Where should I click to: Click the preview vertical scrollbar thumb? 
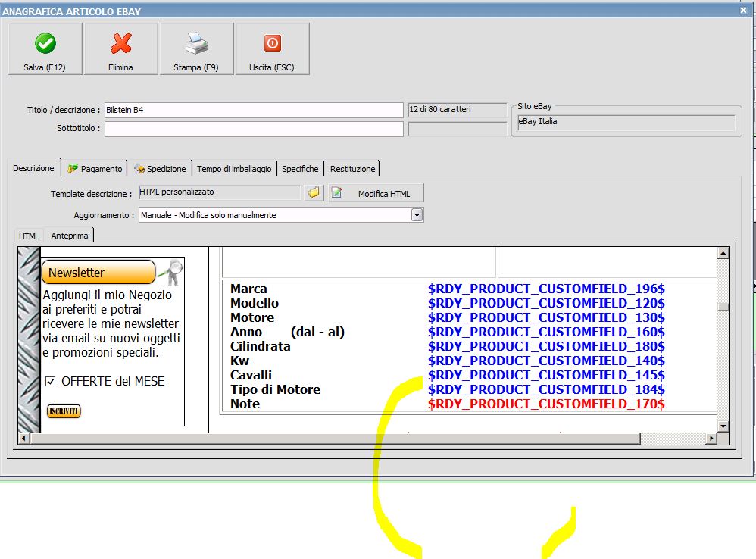click(723, 307)
